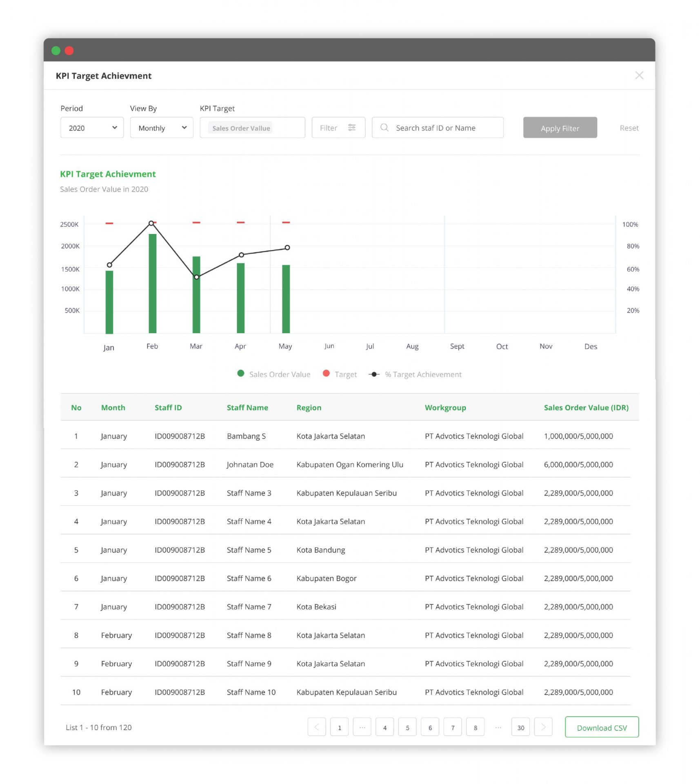Click the Reset link

[629, 128]
